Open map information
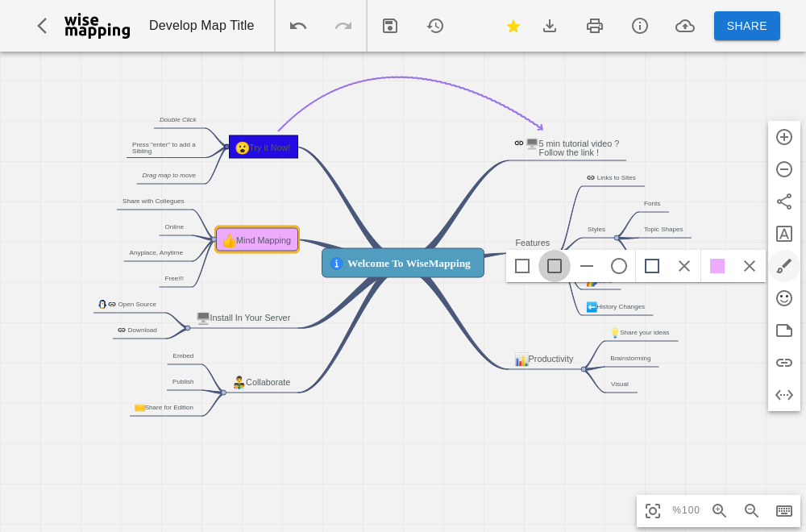 tap(639, 26)
